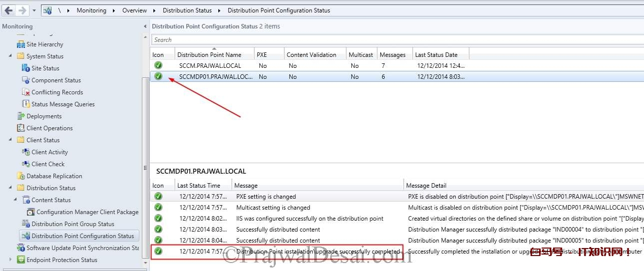Image resolution: width=644 pixels, height=271 pixels.
Task: Open Conflicting Records icon in tree
Action: point(26,92)
